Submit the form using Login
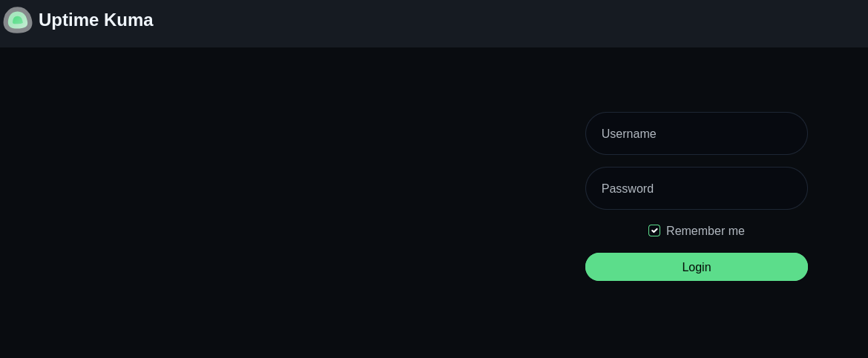 click(x=696, y=267)
